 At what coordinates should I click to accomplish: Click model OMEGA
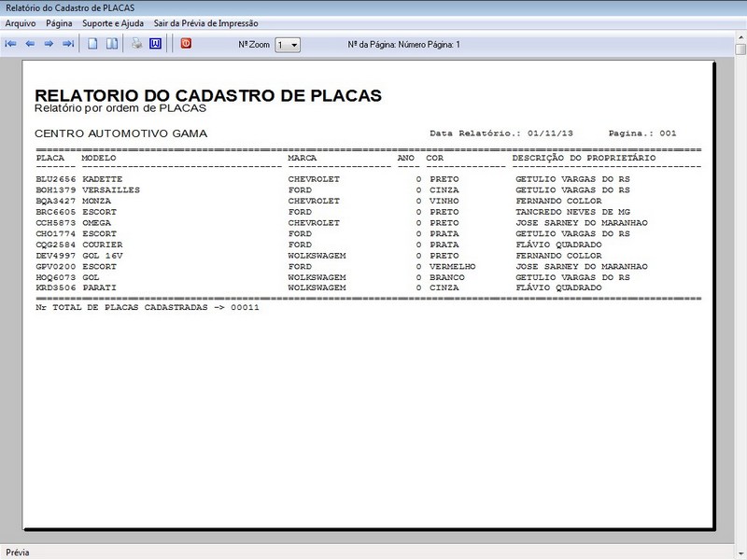click(x=96, y=223)
